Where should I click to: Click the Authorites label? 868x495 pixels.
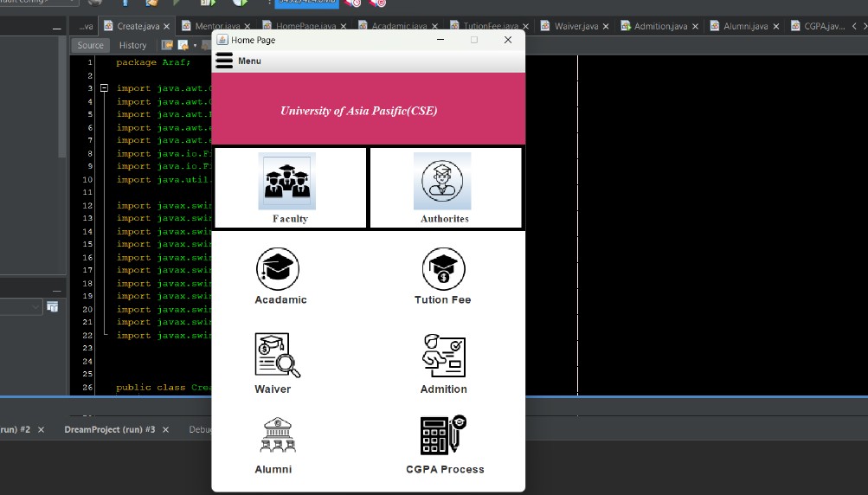tap(445, 219)
